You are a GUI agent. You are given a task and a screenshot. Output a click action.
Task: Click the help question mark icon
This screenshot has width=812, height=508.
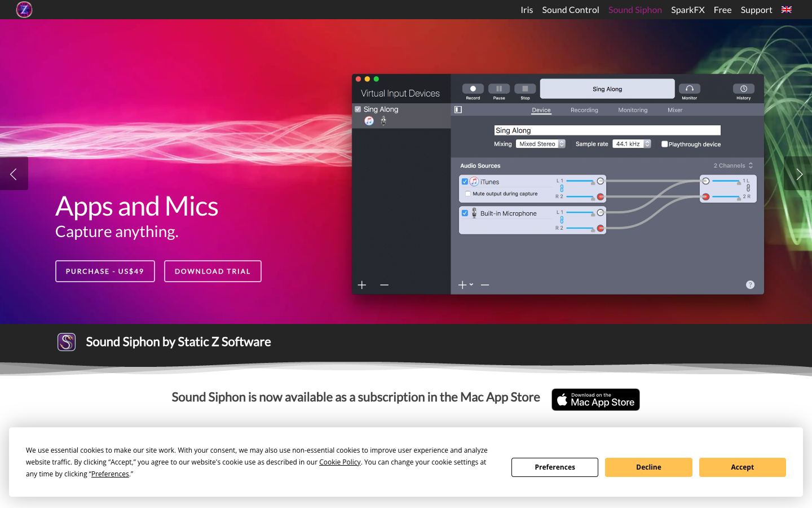tap(750, 284)
